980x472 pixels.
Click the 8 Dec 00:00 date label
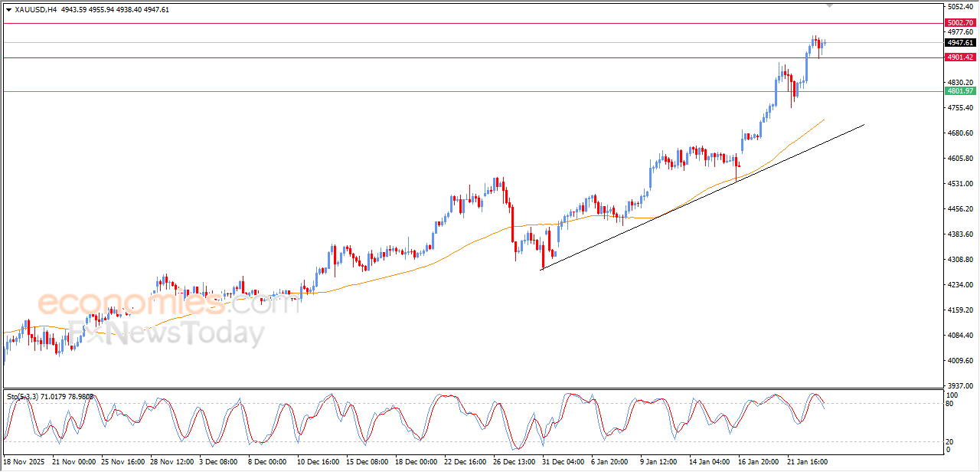point(266,462)
